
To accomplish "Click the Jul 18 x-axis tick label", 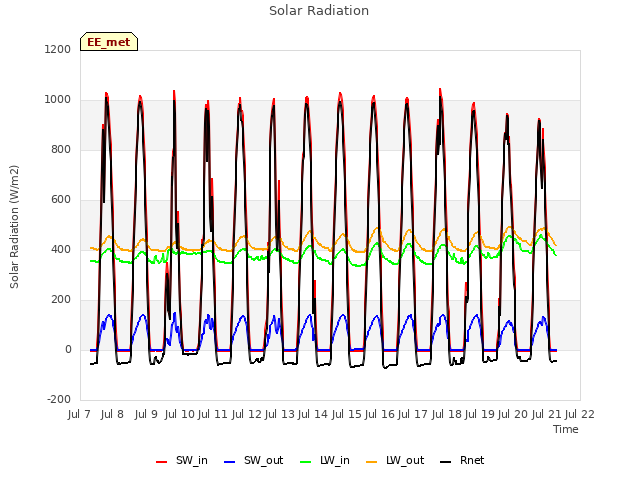I will [x=447, y=415].
